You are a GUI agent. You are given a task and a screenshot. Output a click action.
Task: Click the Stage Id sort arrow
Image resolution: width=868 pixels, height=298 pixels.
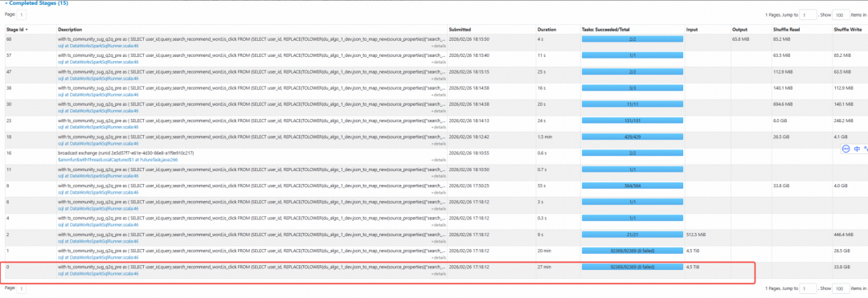27,29
